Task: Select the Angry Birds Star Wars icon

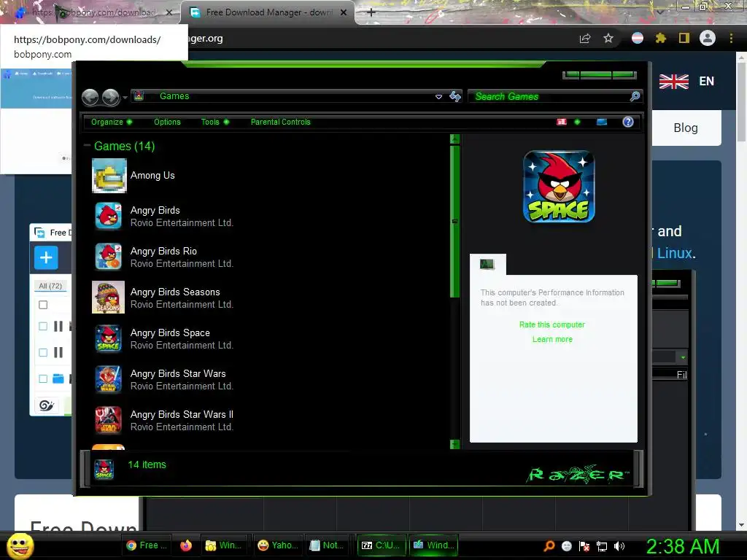Action: coord(108,379)
